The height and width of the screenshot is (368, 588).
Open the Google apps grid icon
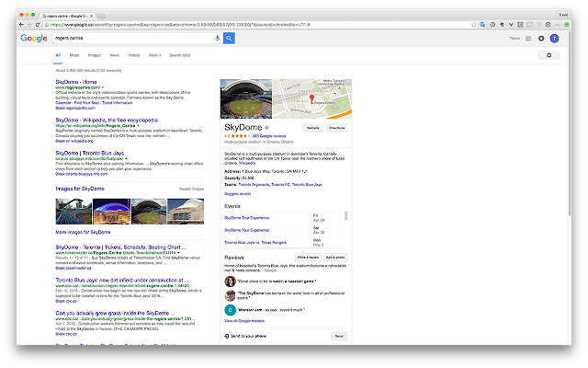528,39
